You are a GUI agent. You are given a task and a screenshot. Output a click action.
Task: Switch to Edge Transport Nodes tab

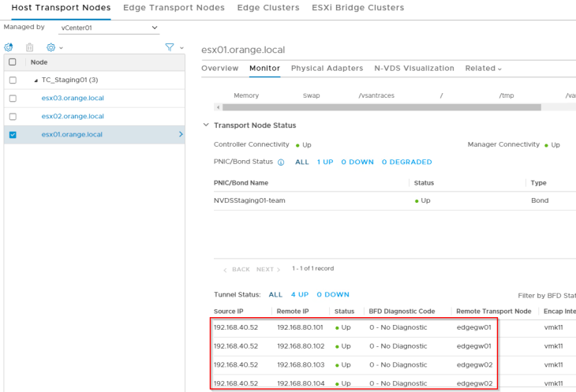point(174,8)
